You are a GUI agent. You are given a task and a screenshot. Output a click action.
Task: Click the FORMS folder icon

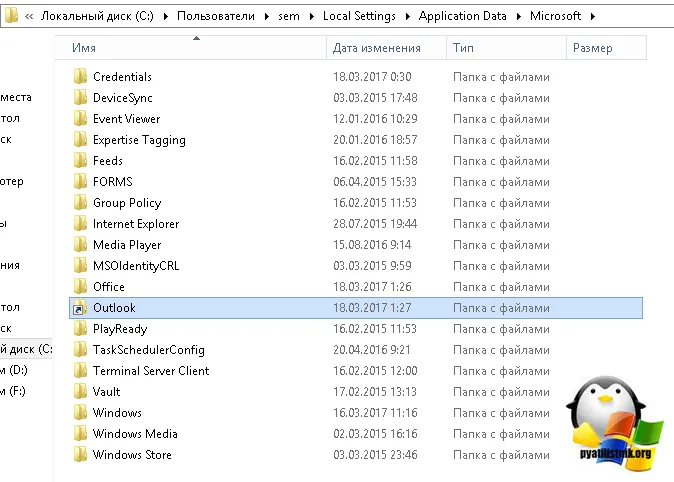click(x=80, y=182)
